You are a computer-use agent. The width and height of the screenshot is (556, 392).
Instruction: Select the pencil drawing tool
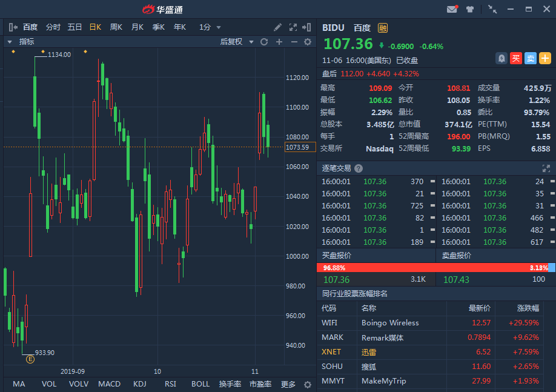(277, 27)
